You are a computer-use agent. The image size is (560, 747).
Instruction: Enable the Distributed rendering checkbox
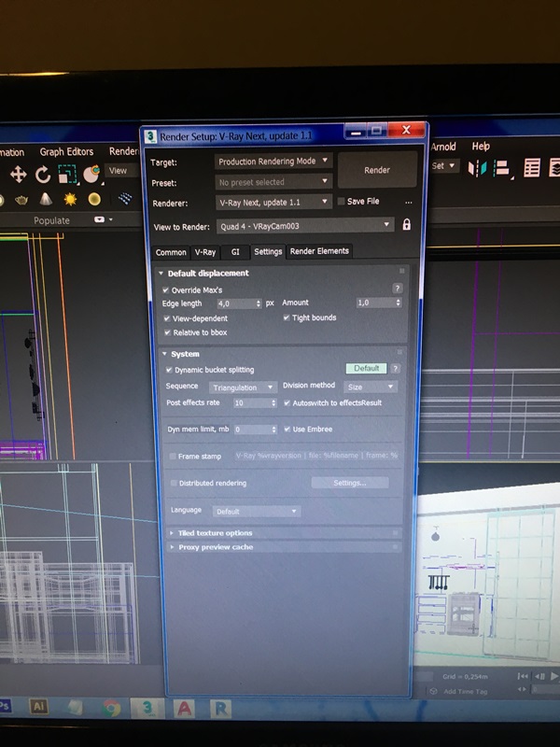[x=174, y=483]
